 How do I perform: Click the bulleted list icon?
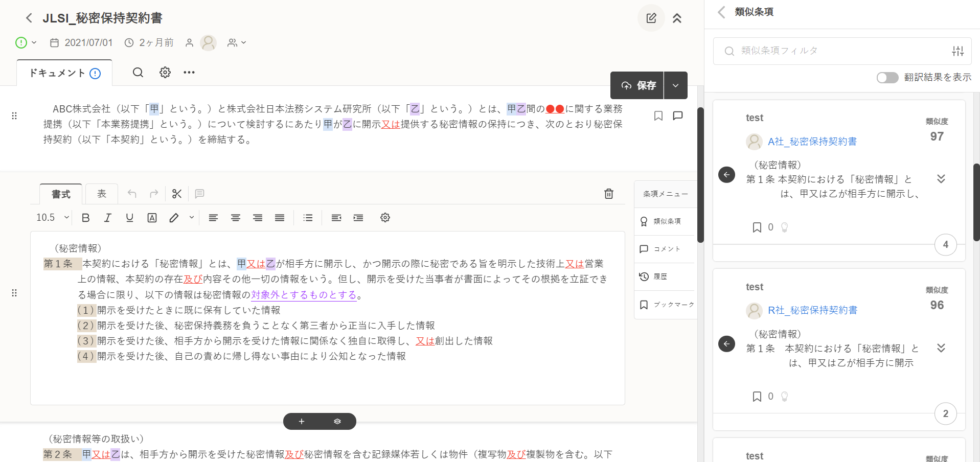click(x=308, y=218)
